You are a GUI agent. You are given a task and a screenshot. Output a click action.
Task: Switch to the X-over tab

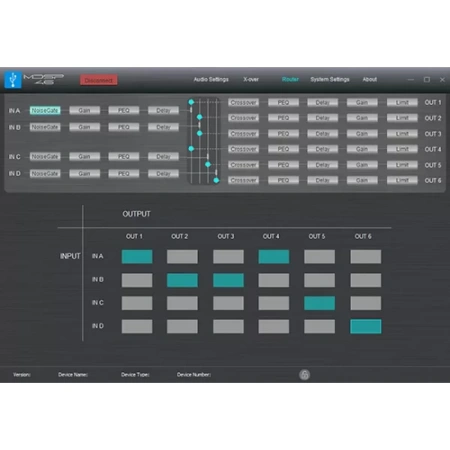(251, 79)
